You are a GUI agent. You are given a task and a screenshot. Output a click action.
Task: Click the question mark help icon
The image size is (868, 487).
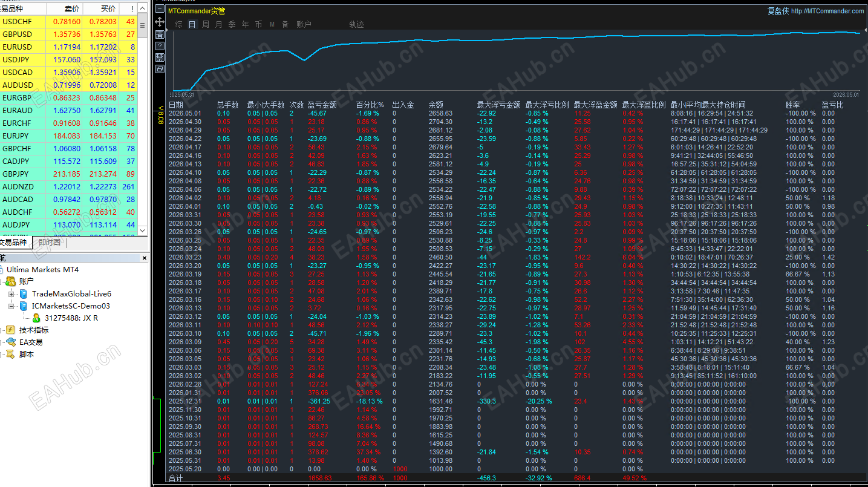(x=160, y=45)
